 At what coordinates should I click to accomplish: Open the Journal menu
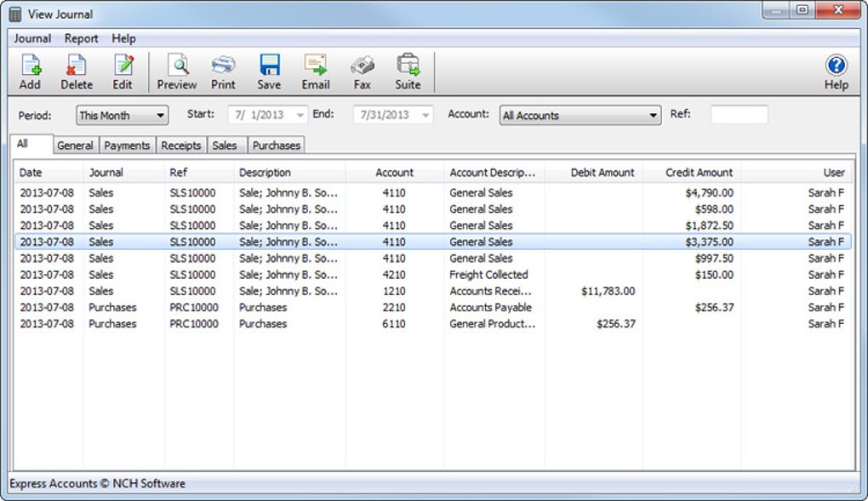32,38
